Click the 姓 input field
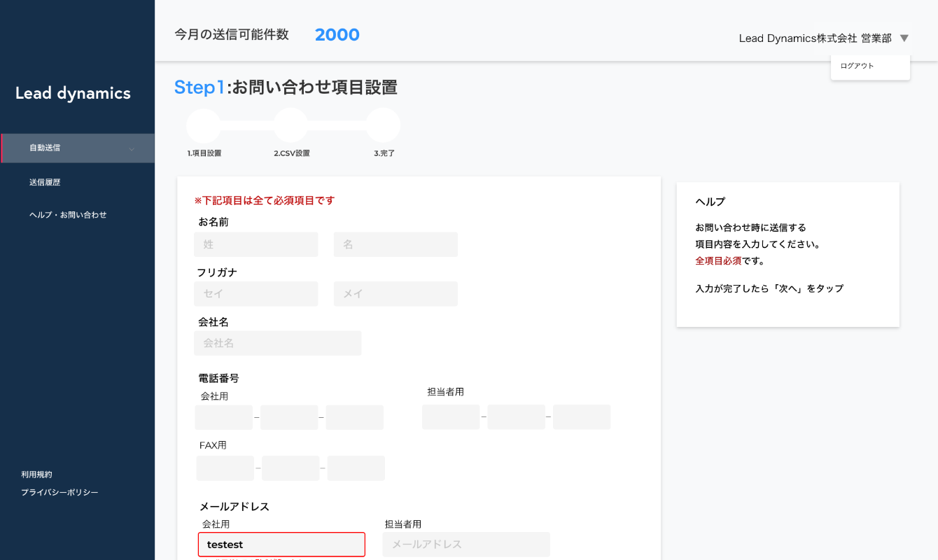The width and height of the screenshot is (938, 560). [255, 244]
